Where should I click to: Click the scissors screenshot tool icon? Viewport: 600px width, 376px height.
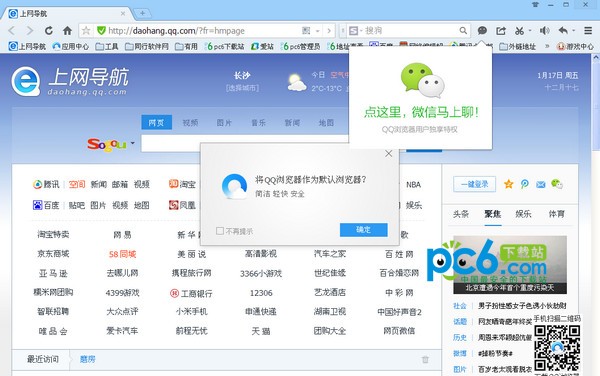click(x=519, y=31)
